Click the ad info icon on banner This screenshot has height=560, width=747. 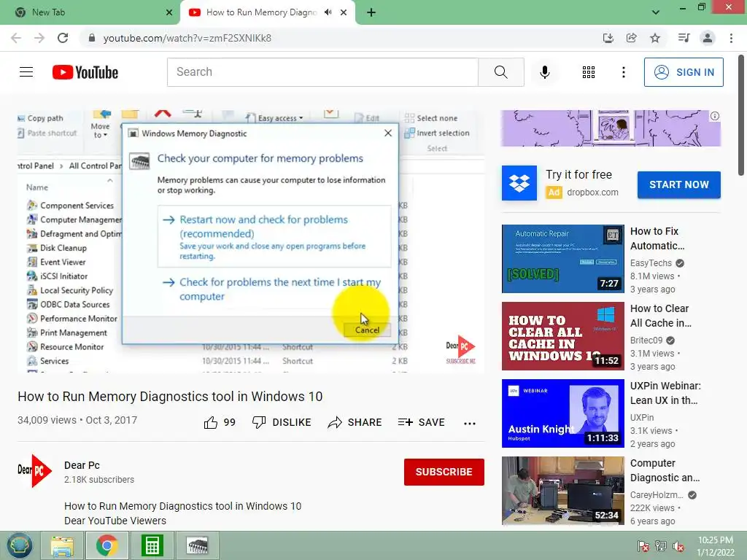[715, 116]
